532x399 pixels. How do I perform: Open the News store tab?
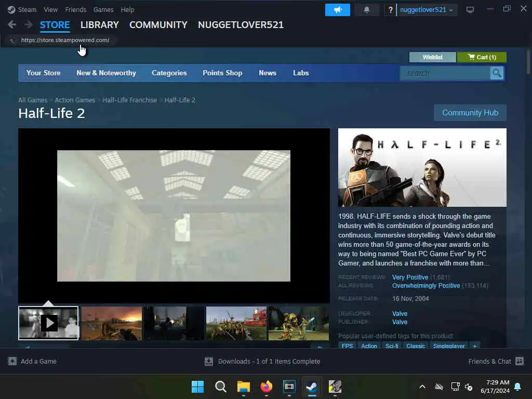[x=268, y=73]
